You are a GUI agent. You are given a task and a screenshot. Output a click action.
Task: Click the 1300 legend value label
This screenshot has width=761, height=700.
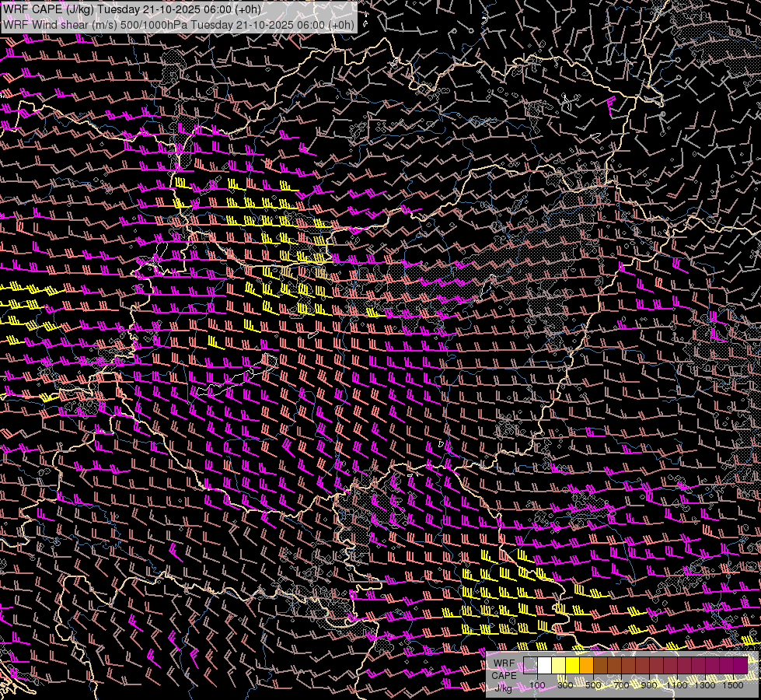[x=705, y=685]
